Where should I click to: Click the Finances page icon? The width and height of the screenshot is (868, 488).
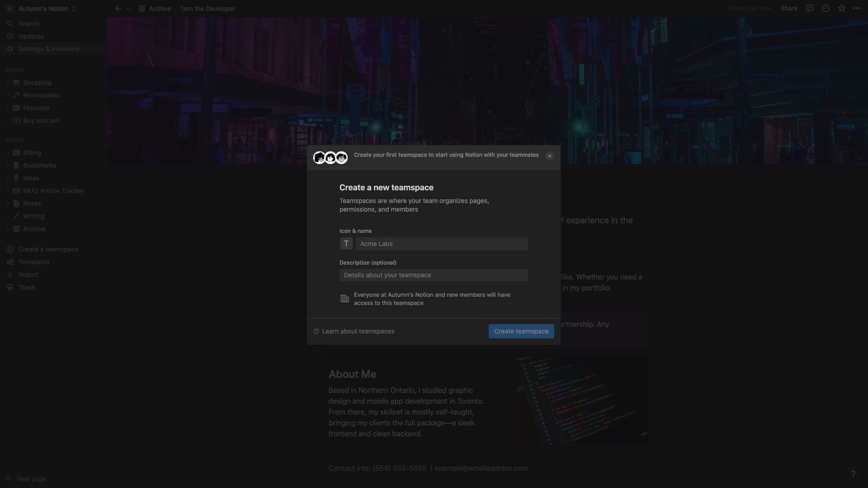point(16,108)
